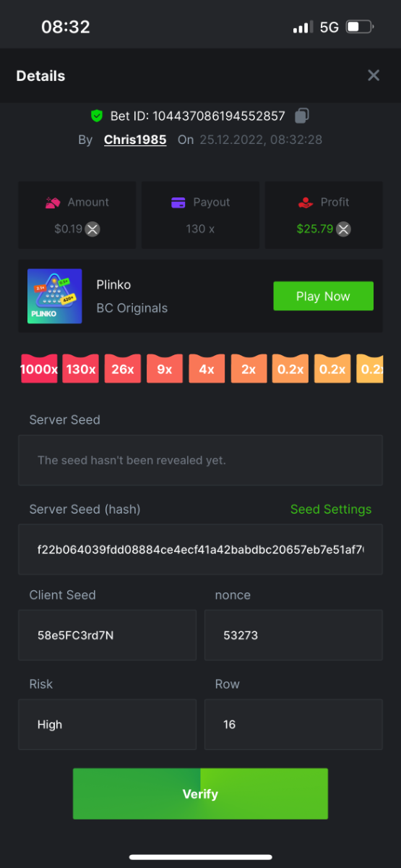401x868 pixels.
Task: Select the 26x multiplier chip
Action: tap(123, 368)
